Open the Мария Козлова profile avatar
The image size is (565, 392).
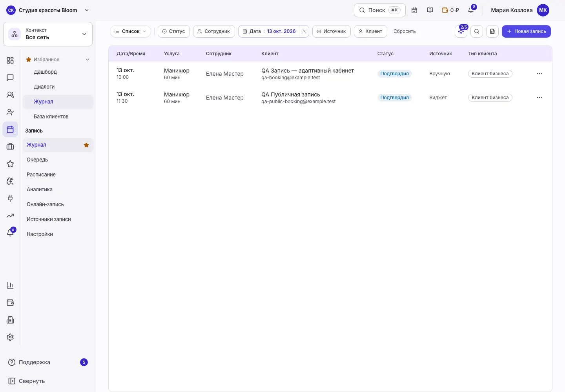[x=543, y=10]
